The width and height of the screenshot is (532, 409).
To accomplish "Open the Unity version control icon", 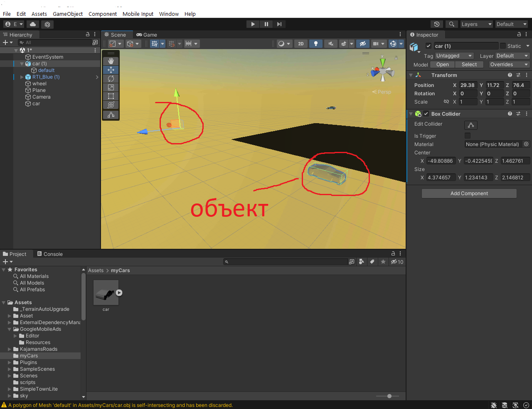I will click(47, 24).
